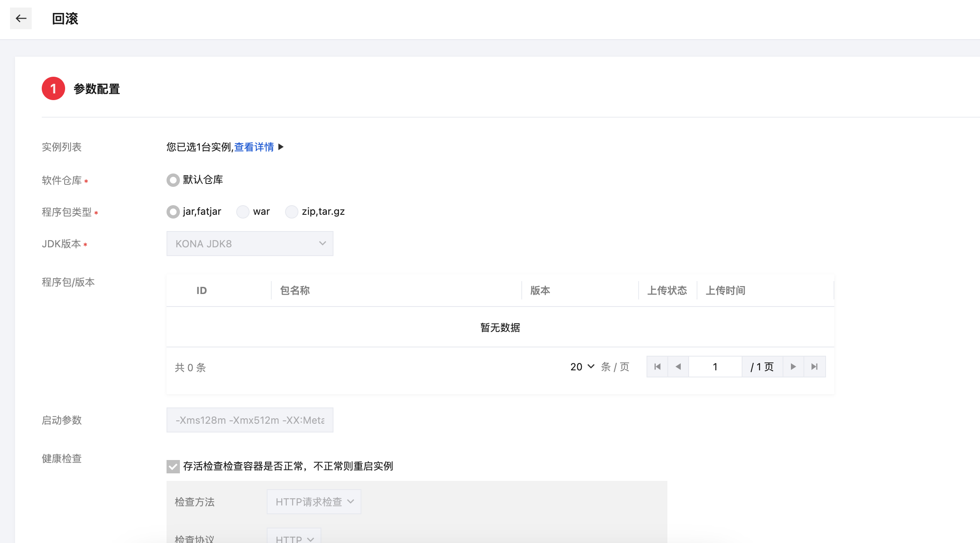The height and width of the screenshot is (543, 980).
Task: Change 20 items per page dropdown
Action: [582, 367]
